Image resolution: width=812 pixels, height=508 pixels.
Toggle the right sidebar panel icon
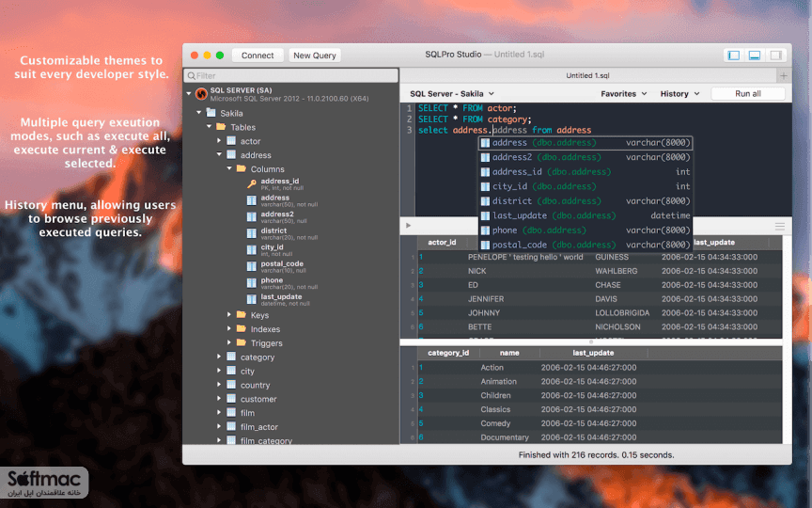click(x=775, y=55)
